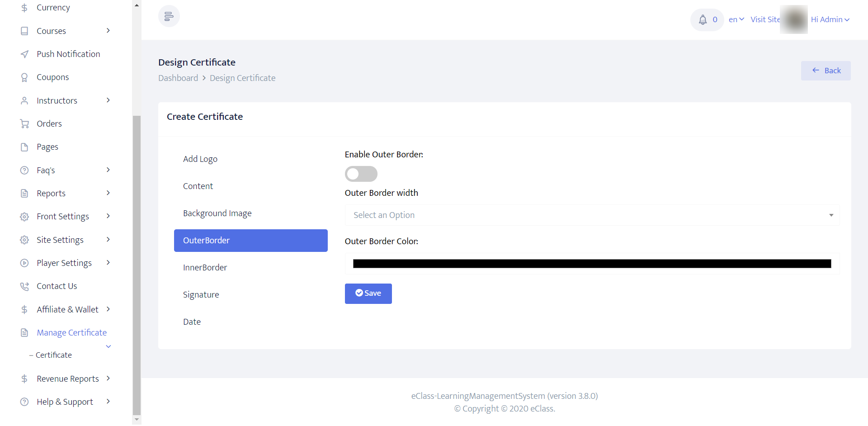Click the Coupons badge icon

pyautogui.click(x=24, y=78)
